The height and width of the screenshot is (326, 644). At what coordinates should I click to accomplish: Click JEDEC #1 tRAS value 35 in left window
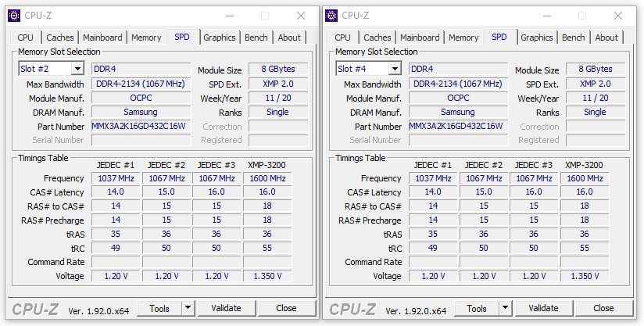[x=116, y=234]
